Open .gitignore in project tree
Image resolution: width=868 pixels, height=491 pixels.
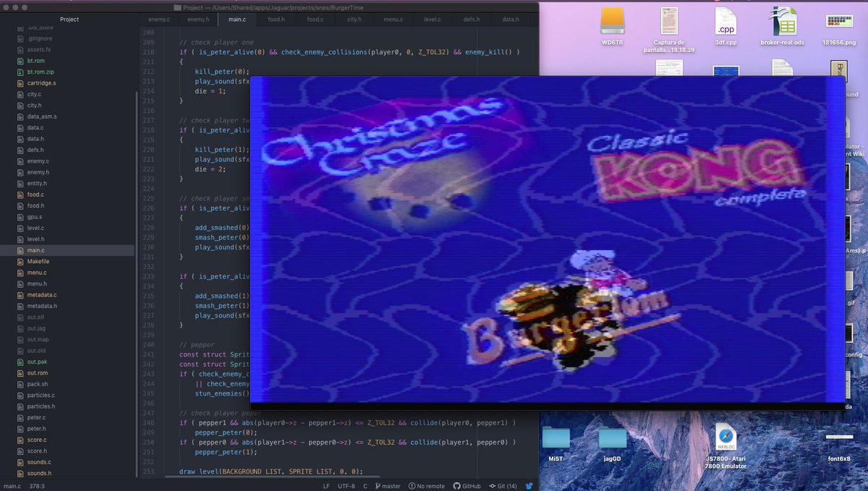[x=38, y=38]
